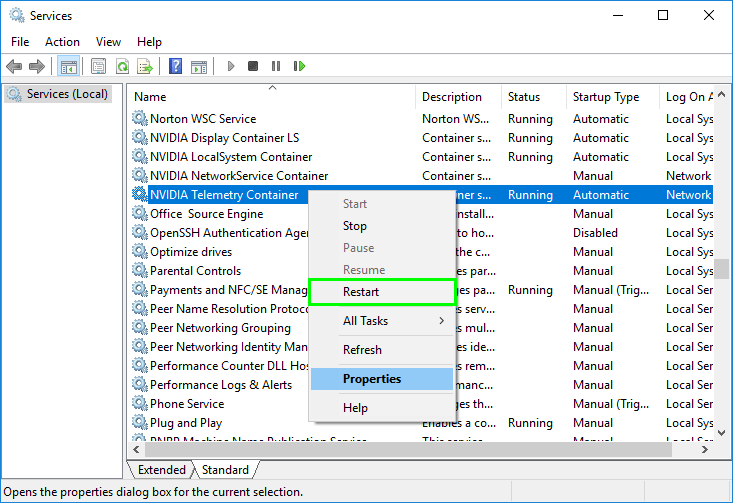Toggle Show/Hide Console Tree toolbar icon
This screenshot has height=503, width=733.
click(x=68, y=66)
